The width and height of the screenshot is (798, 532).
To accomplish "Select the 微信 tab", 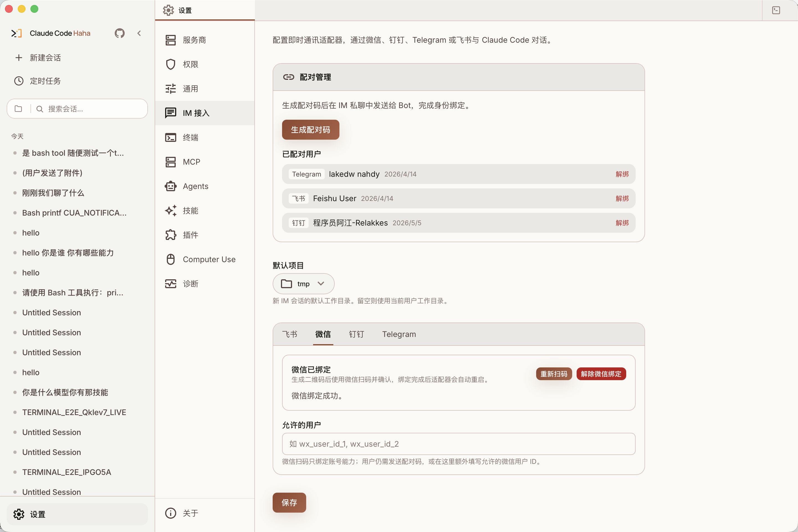I will (x=323, y=334).
